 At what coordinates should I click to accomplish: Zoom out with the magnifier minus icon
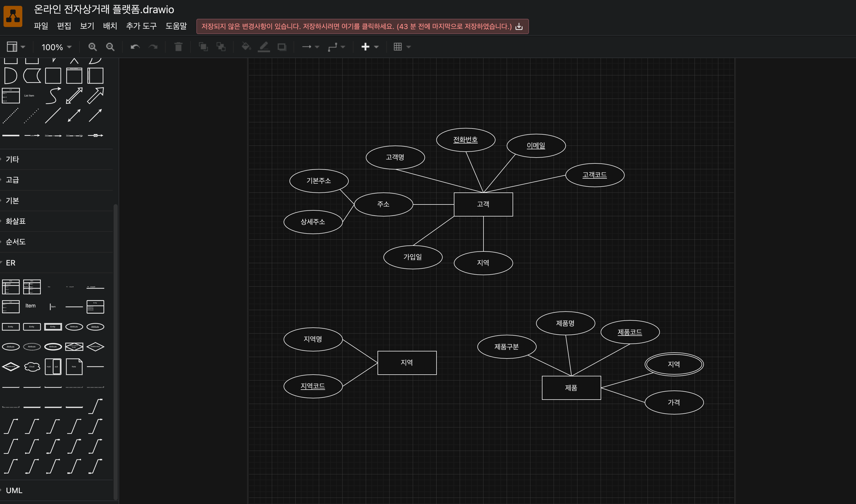110,47
